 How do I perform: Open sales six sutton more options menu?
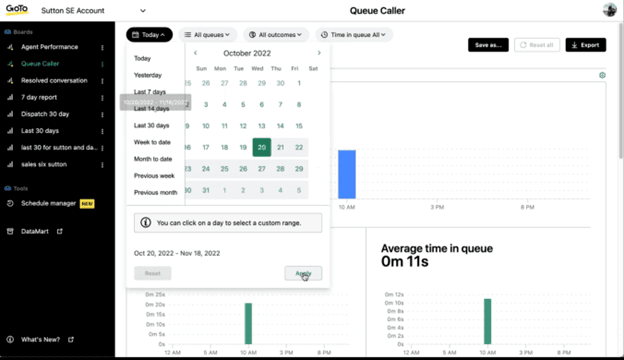102,165
